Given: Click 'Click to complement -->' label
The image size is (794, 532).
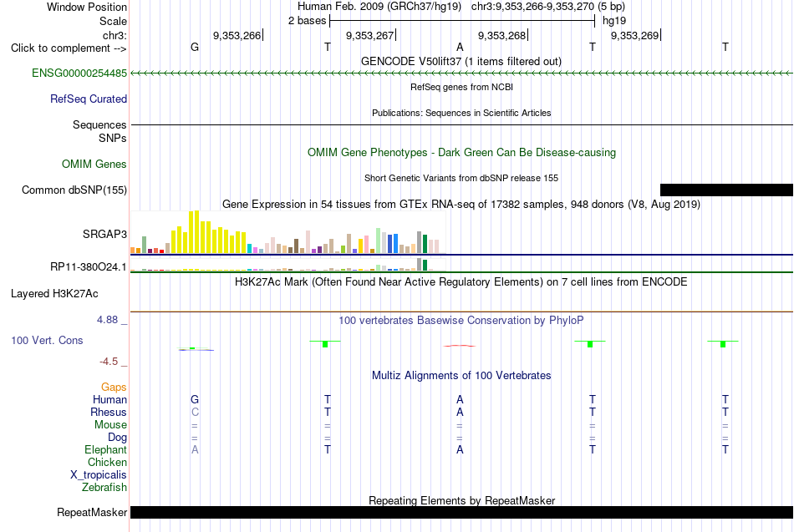Looking at the screenshot, I should point(69,48).
